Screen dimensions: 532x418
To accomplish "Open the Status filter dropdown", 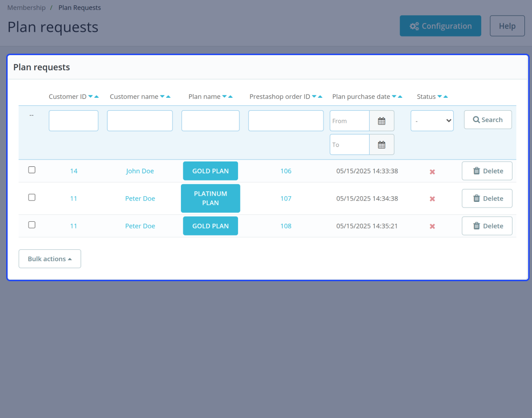I will (432, 121).
